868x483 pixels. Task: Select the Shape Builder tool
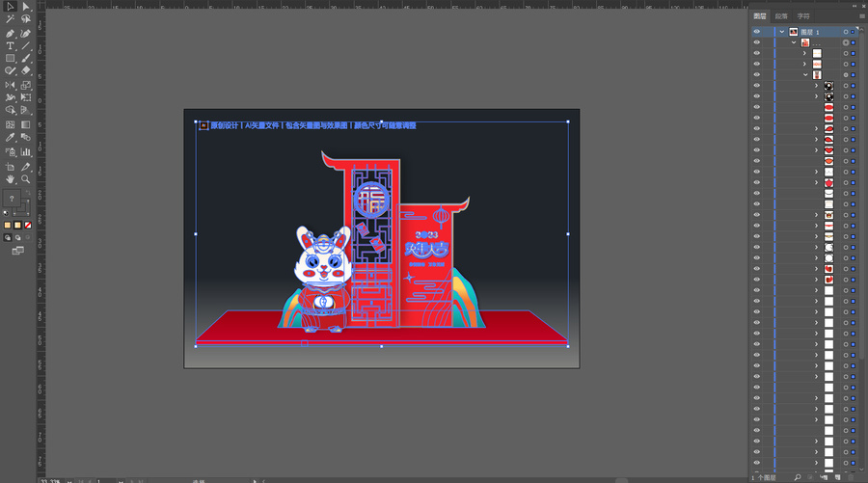pyautogui.click(x=10, y=110)
